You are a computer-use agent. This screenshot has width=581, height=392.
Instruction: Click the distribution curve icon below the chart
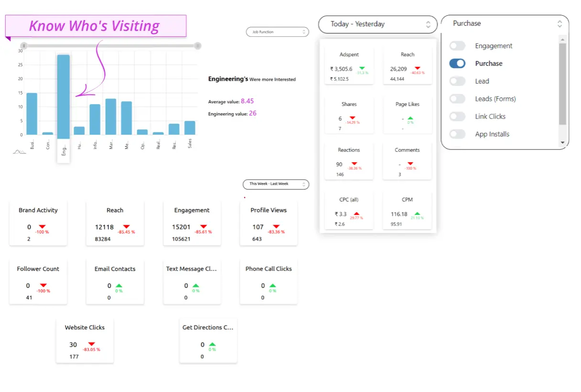[x=19, y=151]
